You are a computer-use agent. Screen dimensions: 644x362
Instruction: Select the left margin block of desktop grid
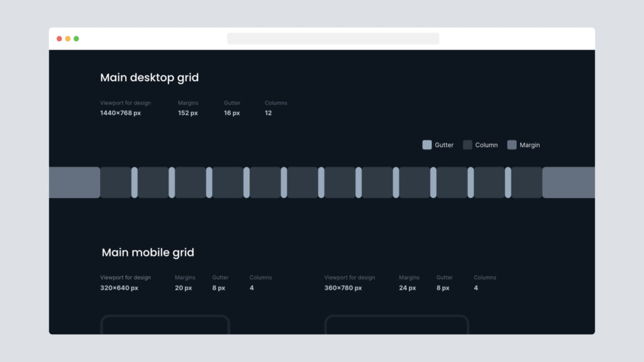[74, 182]
